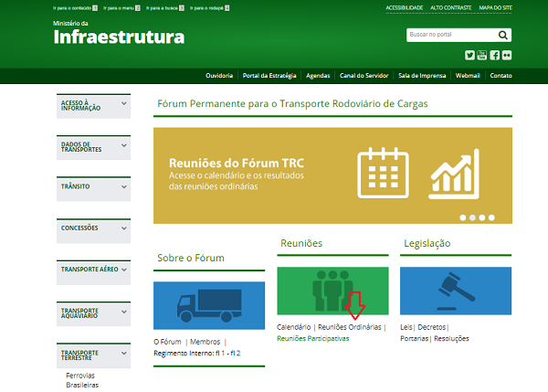
Task: Click the search magnifier icon
Action: pos(503,35)
